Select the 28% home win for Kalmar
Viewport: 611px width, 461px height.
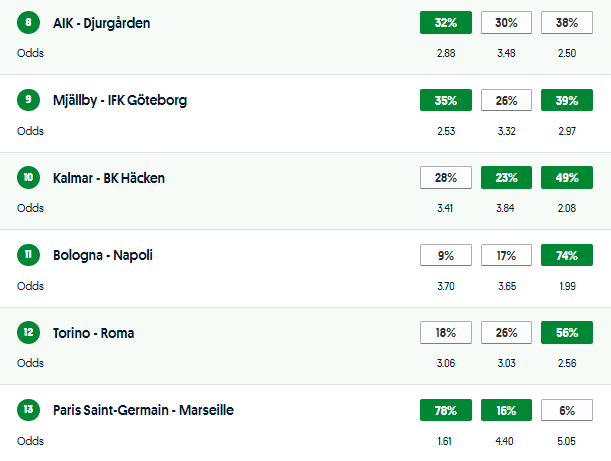[446, 178]
